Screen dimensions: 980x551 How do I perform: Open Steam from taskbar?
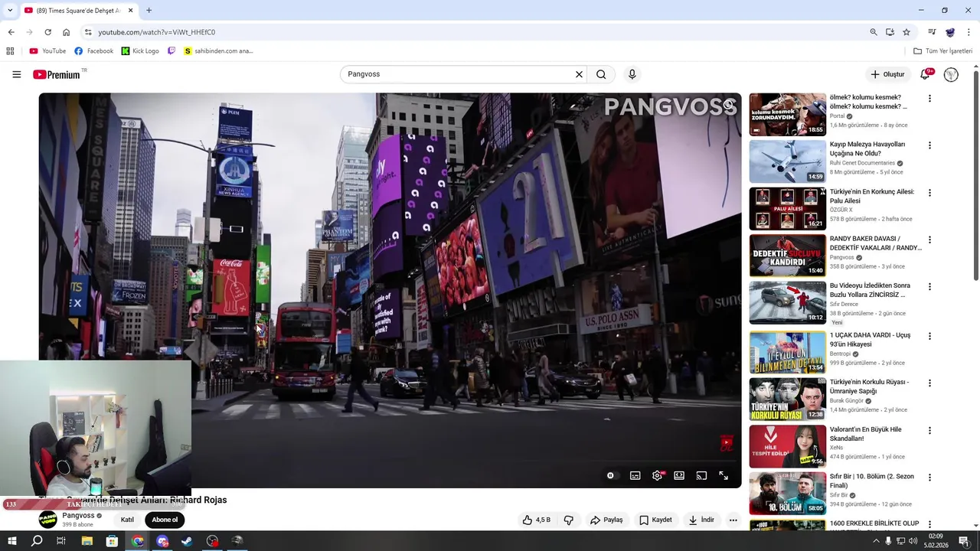pyautogui.click(x=187, y=541)
